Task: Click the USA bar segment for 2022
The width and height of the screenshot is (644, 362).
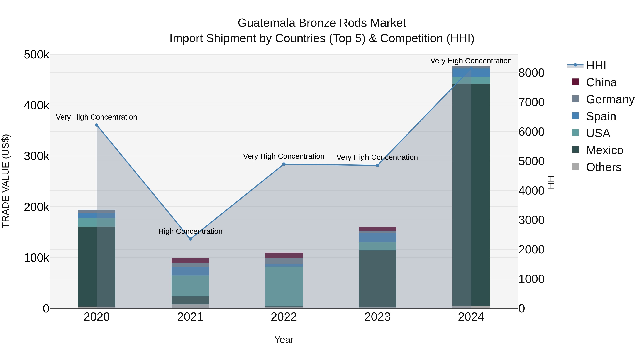Action: pyautogui.click(x=284, y=286)
